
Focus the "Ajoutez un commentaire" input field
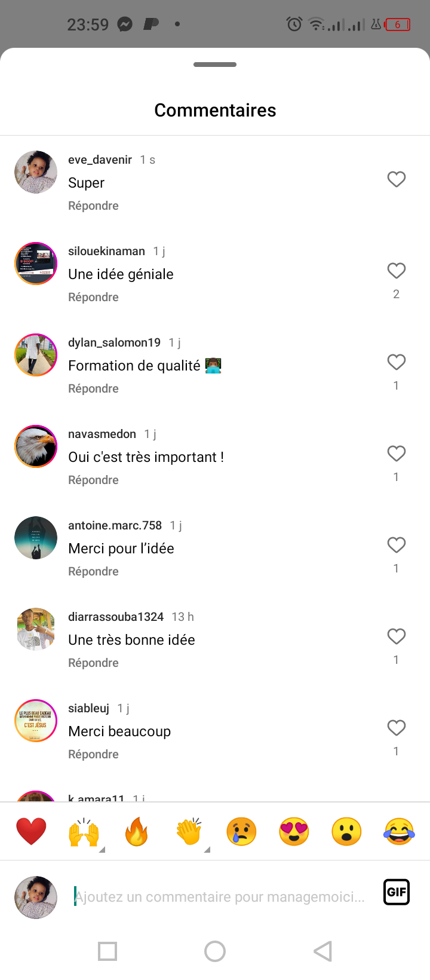pos(220,897)
